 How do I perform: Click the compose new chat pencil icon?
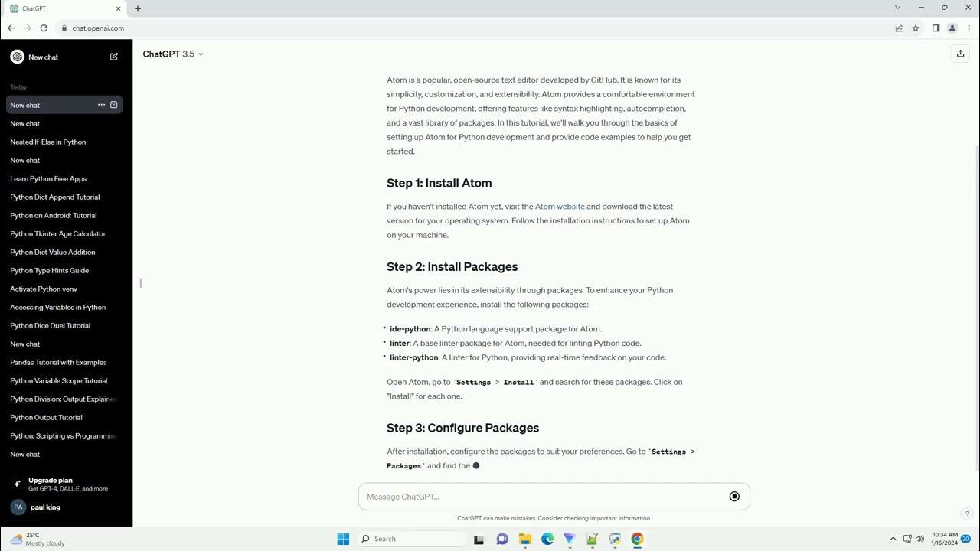[114, 57]
